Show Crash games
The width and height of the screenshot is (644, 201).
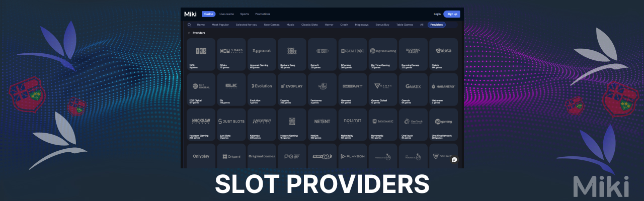click(x=344, y=25)
